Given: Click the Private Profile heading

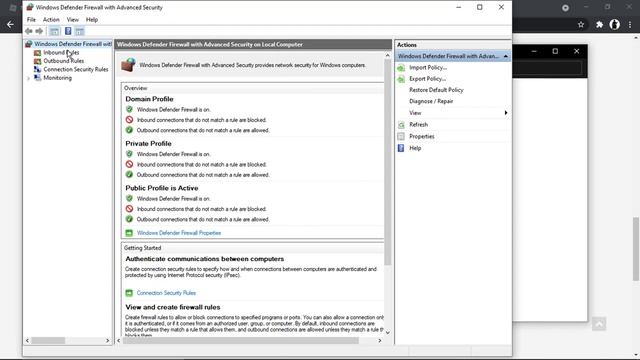Looking at the screenshot, I should tap(149, 143).
